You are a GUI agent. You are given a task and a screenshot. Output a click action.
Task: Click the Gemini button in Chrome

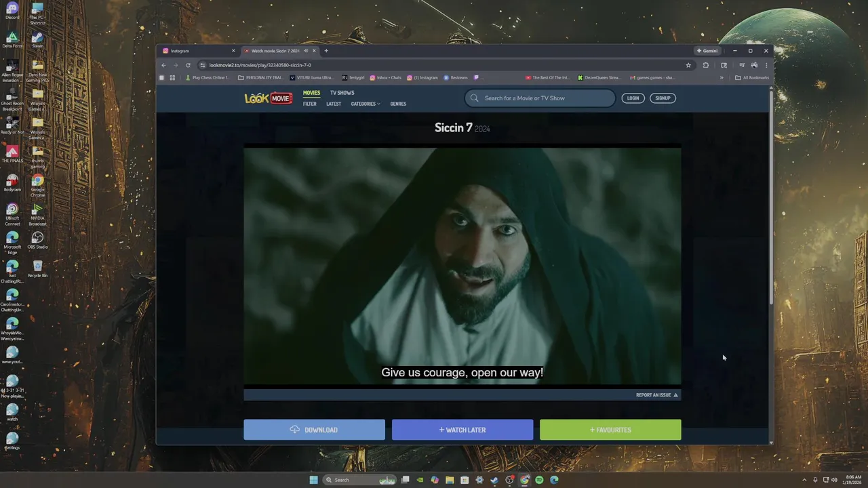707,51
